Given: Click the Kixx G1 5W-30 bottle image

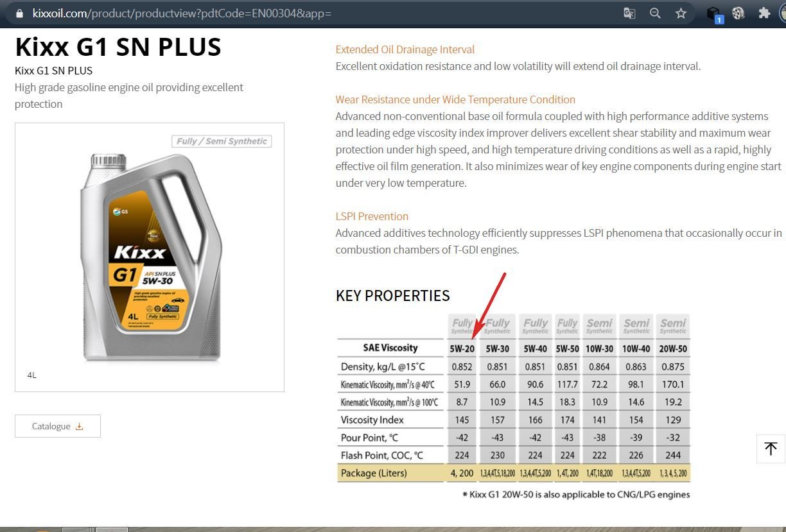Looking at the screenshot, I should [152, 257].
